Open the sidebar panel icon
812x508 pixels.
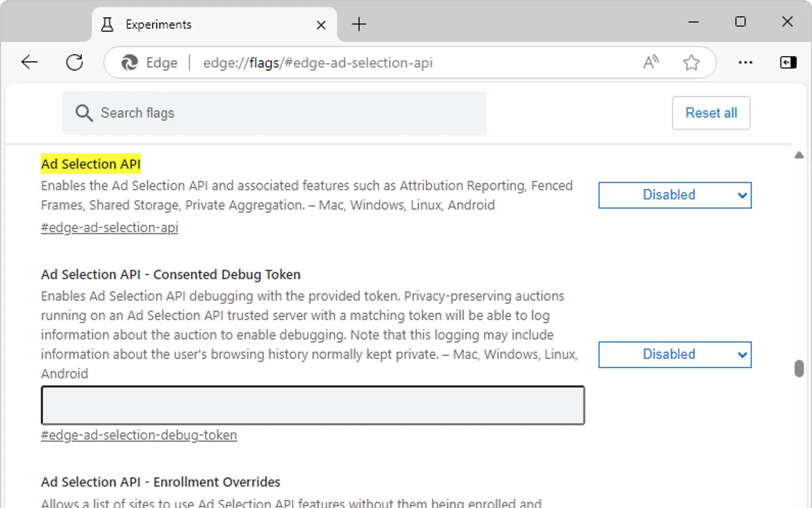[788, 62]
